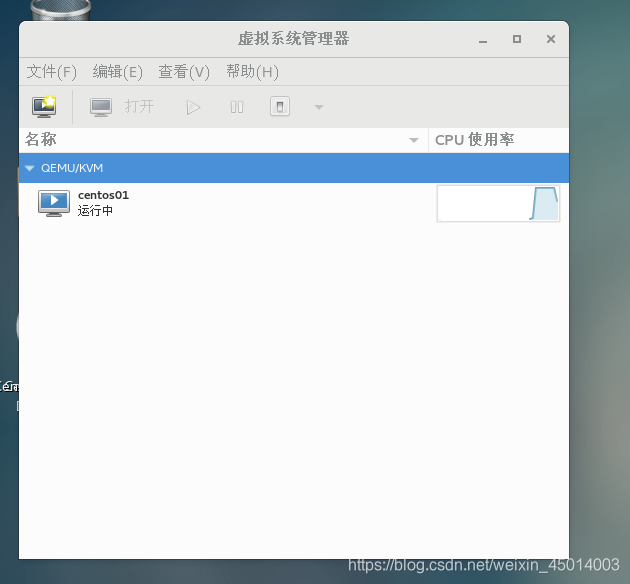The height and width of the screenshot is (584, 630).
Task: Pause the virtual machine
Action: tap(237, 107)
